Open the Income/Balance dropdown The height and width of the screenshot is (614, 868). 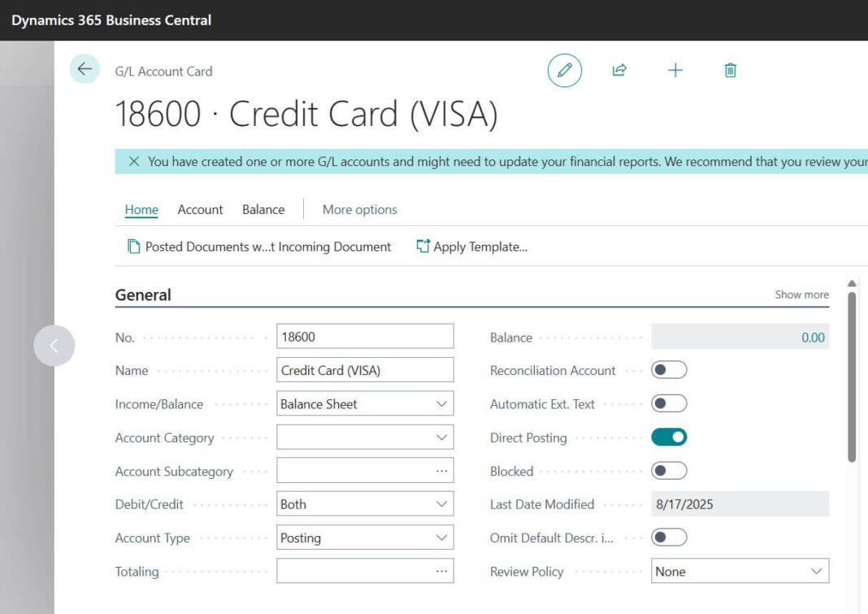coord(441,403)
